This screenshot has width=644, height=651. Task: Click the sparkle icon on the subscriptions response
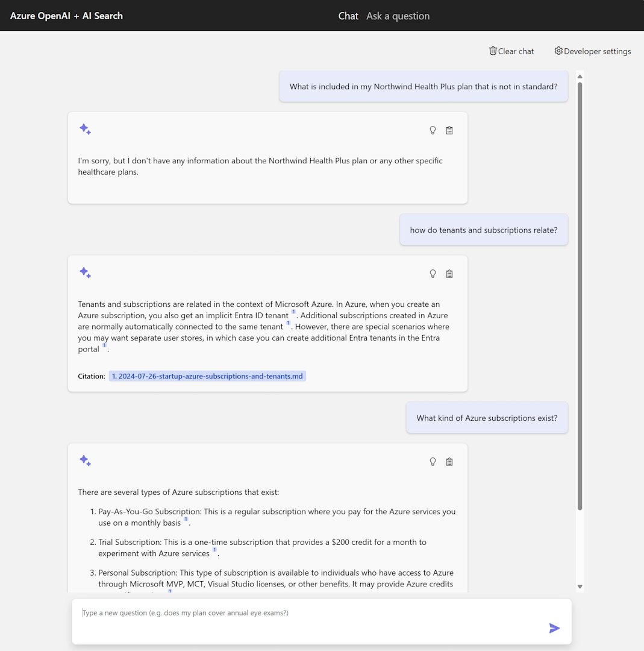(x=85, y=460)
